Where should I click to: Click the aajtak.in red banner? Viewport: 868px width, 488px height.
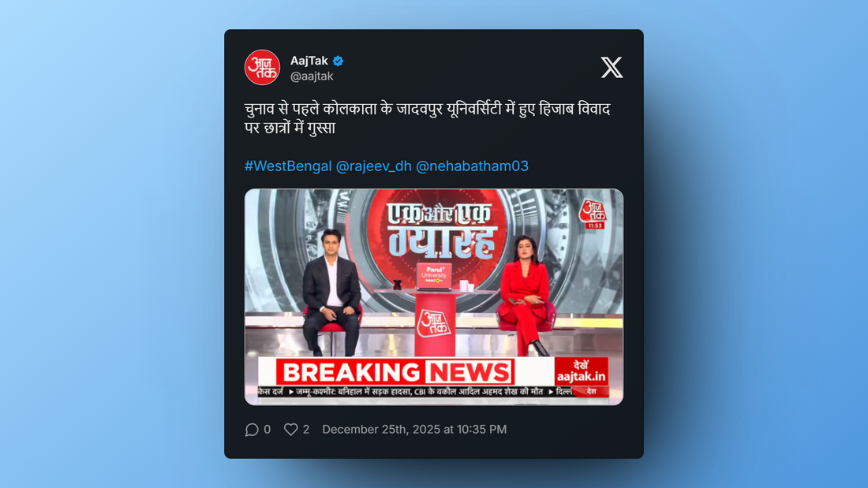(582, 371)
